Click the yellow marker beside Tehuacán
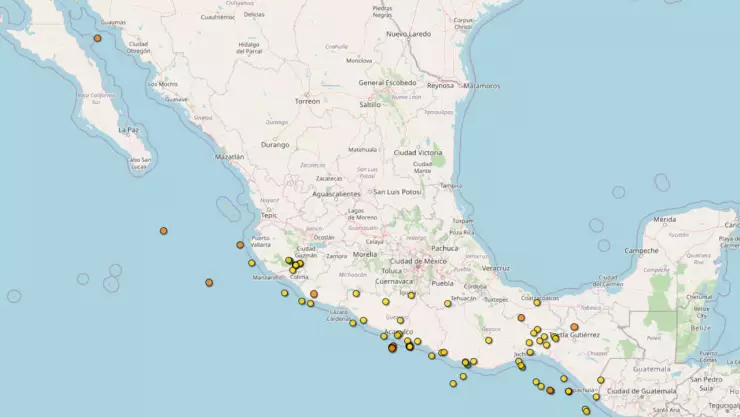740x417 pixels. [x=448, y=303]
